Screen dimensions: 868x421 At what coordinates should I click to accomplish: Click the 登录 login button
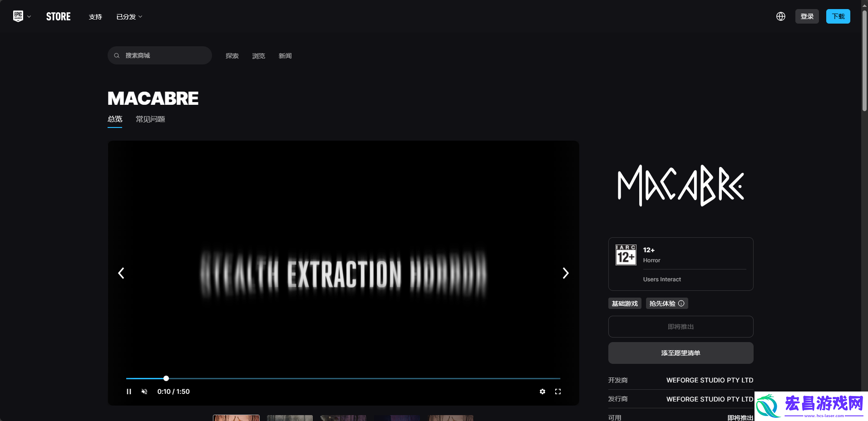[x=807, y=16]
